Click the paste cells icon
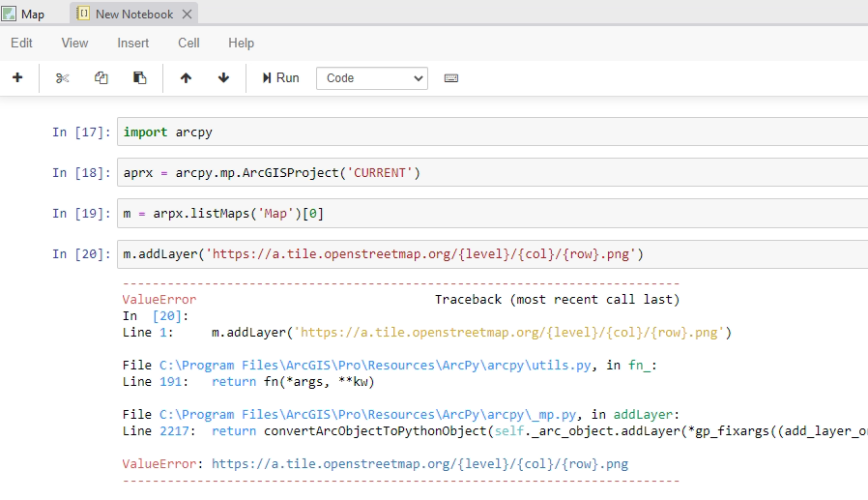Screen dimensions: 868x500 [139, 77]
